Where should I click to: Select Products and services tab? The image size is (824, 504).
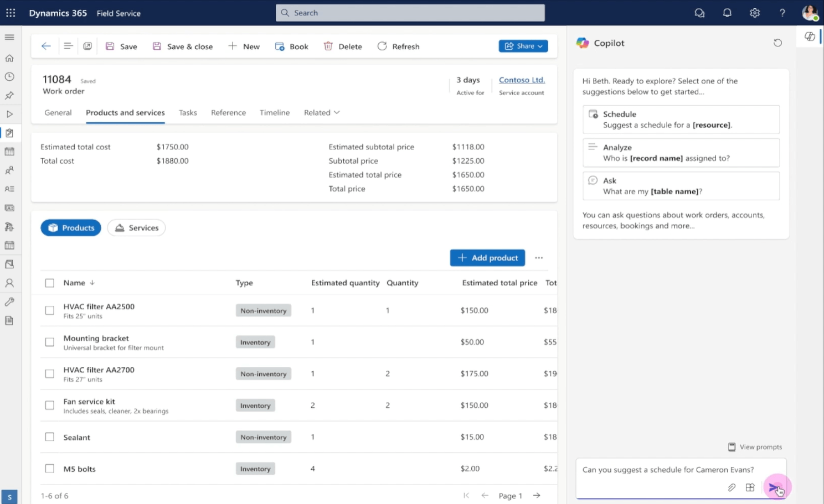coord(125,112)
